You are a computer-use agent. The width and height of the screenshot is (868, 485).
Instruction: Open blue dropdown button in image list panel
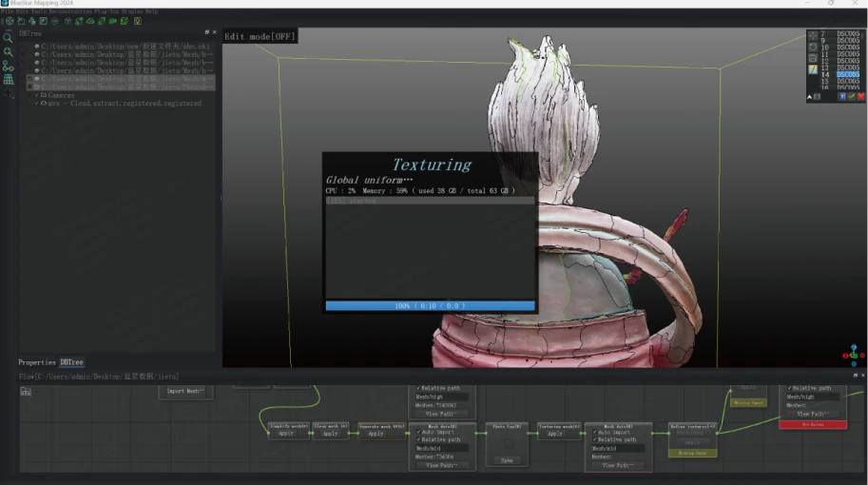pos(842,96)
